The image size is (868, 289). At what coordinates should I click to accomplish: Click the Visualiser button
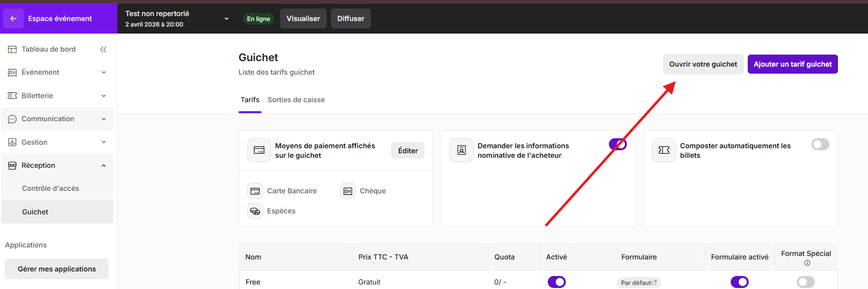coord(303,19)
